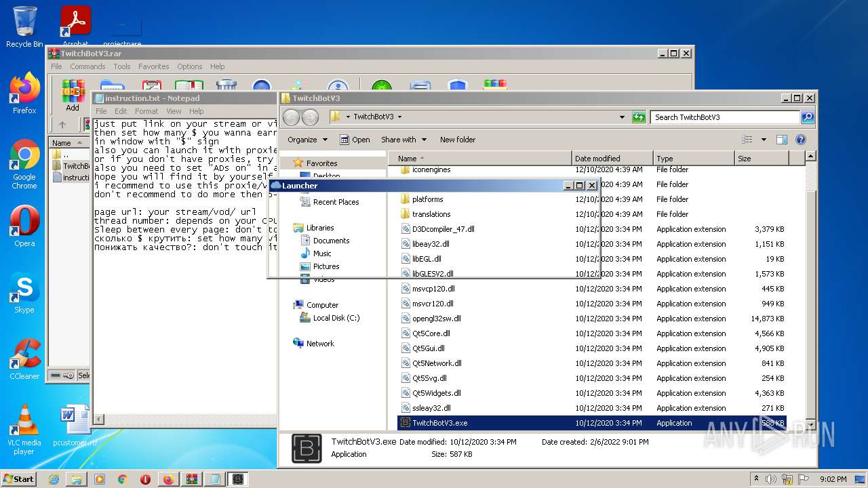Screen dimensions: 868x488
Task: Select the Opera desktop shortcut
Action: point(24,226)
